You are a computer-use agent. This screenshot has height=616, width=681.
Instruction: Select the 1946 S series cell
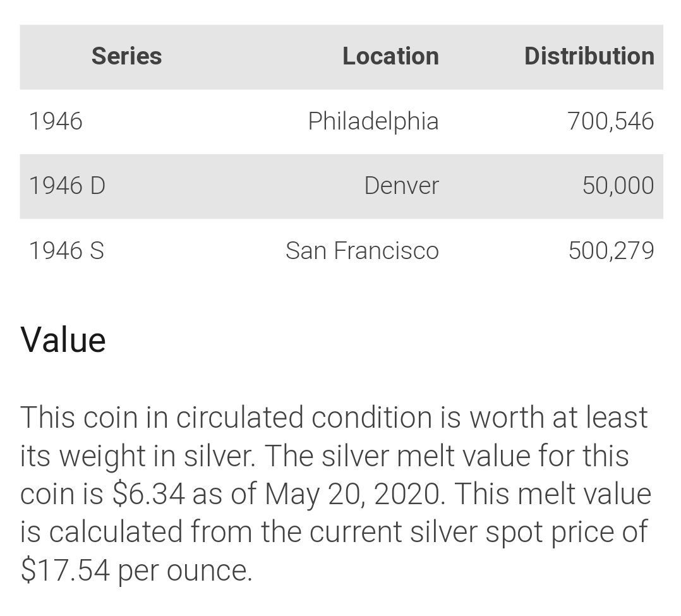[66, 251]
